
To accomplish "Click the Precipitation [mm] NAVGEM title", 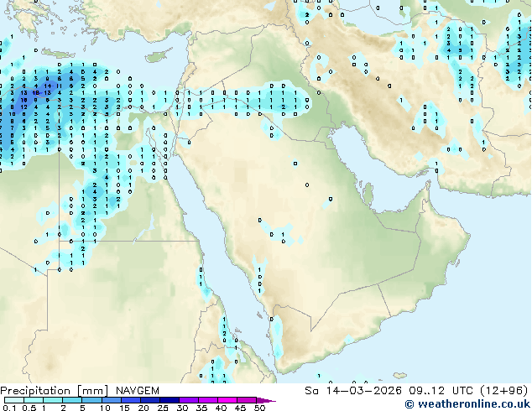I will pos(80,391).
